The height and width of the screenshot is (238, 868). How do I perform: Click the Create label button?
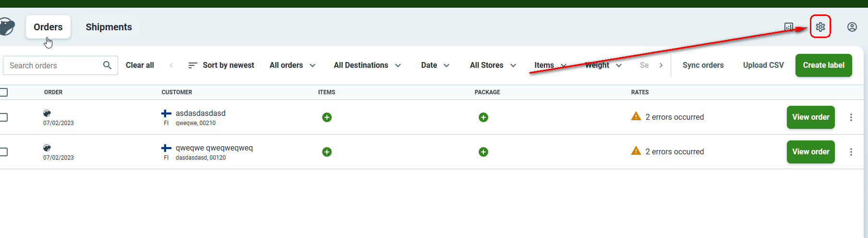[x=823, y=65]
